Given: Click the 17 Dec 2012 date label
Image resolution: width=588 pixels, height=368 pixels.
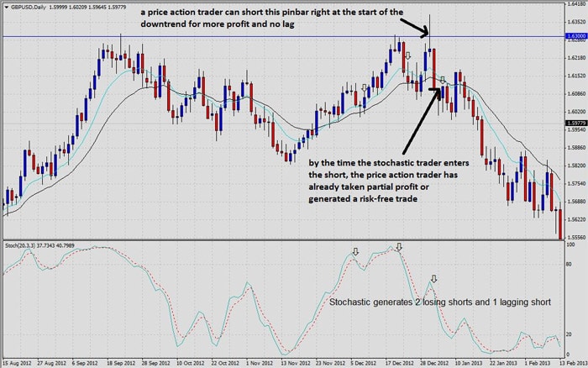Looking at the screenshot, I should (x=399, y=363).
